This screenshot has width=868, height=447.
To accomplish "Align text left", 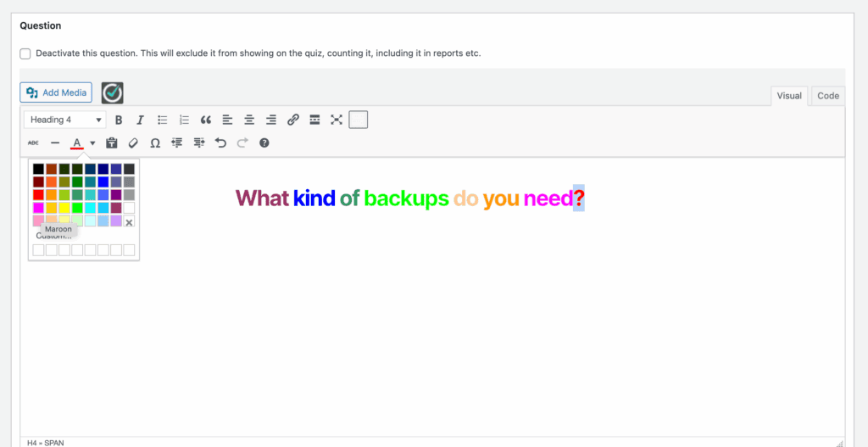I will click(227, 120).
